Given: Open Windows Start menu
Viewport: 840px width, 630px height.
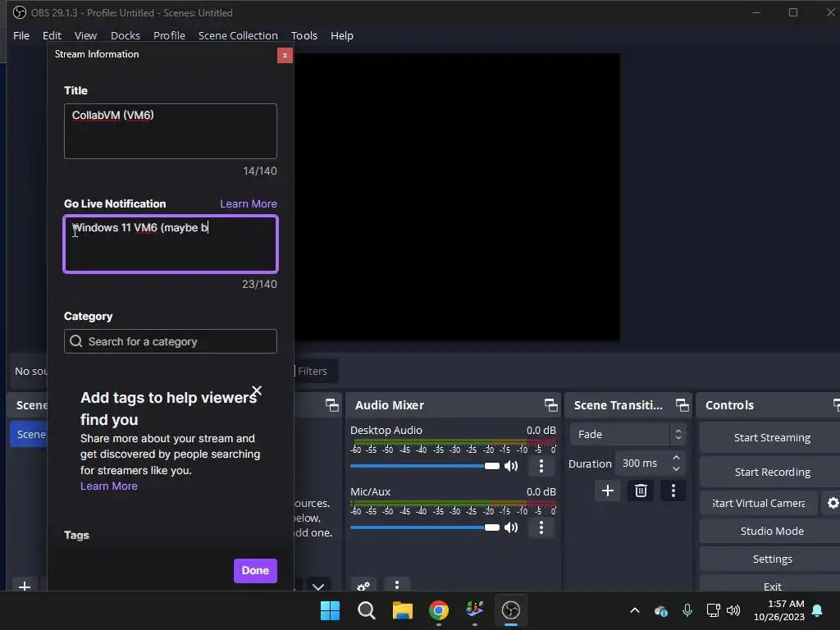Looking at the screenshot, I should point(330,610).
